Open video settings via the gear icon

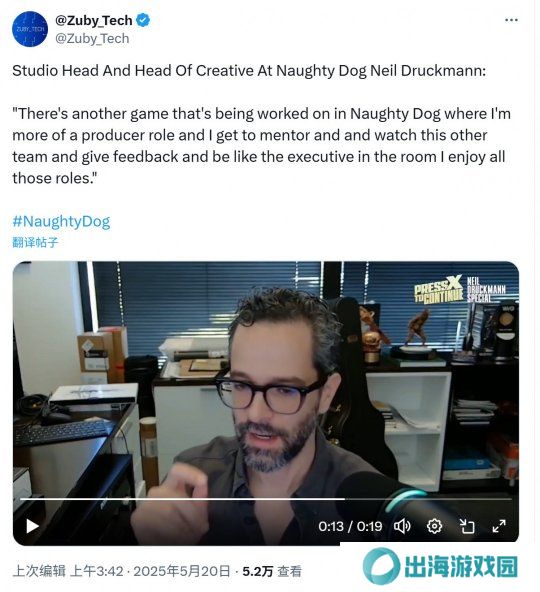click(x=434, y=526)
